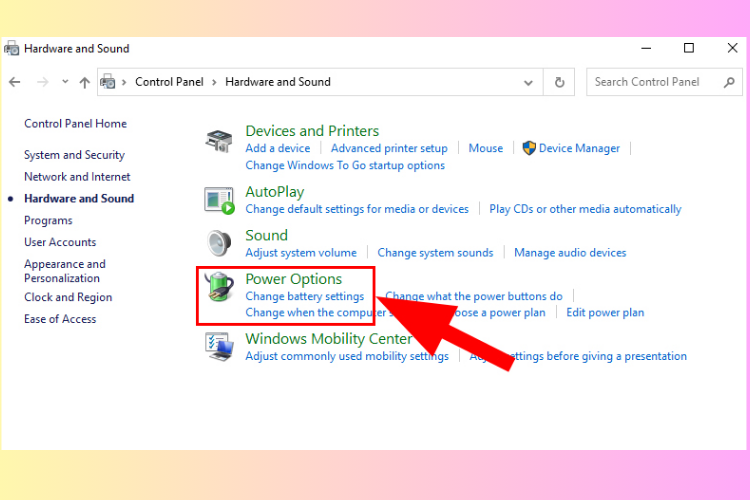Open Sound heading link
This screenshot has width=750, height=500.
(266, 235)
